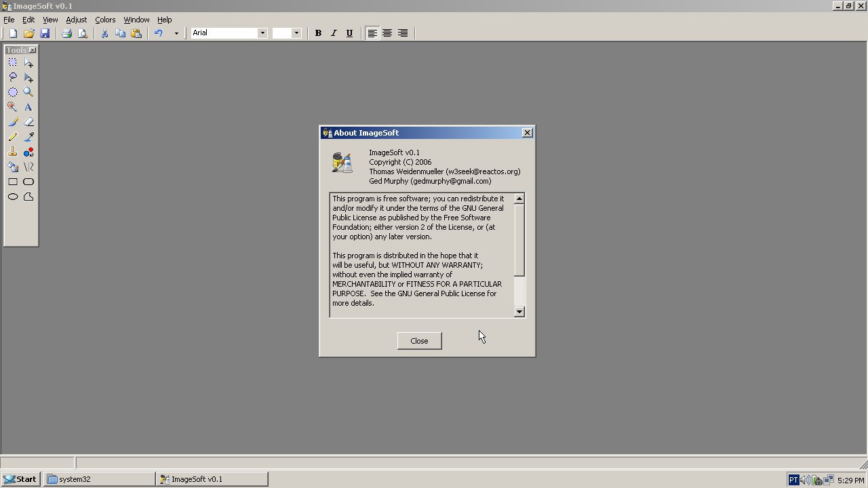This screenshot has height=488, width=868.
Task: Open the Help menu
Action: (165, 20)
